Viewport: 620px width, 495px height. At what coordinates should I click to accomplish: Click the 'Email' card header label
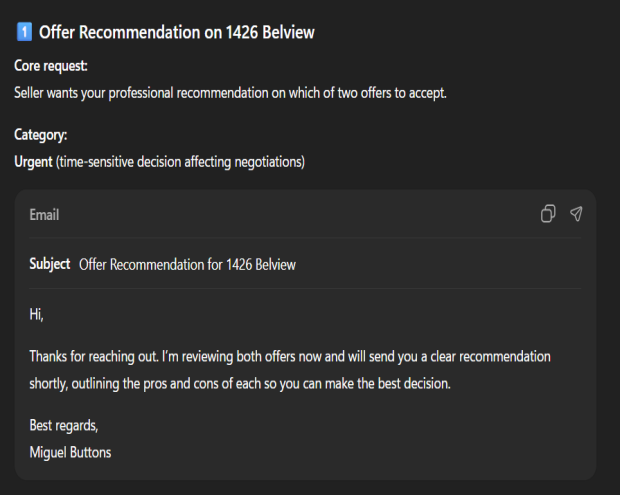click(44, 215)
